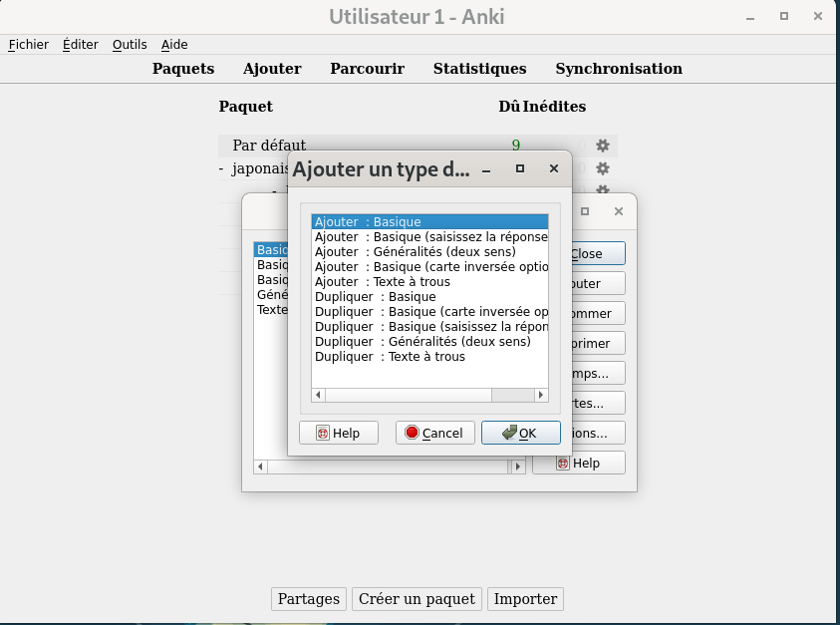Screen dimensions: 840x625
Task: Click the right arrow of the horizontal scrollbar
Action: 542,394
